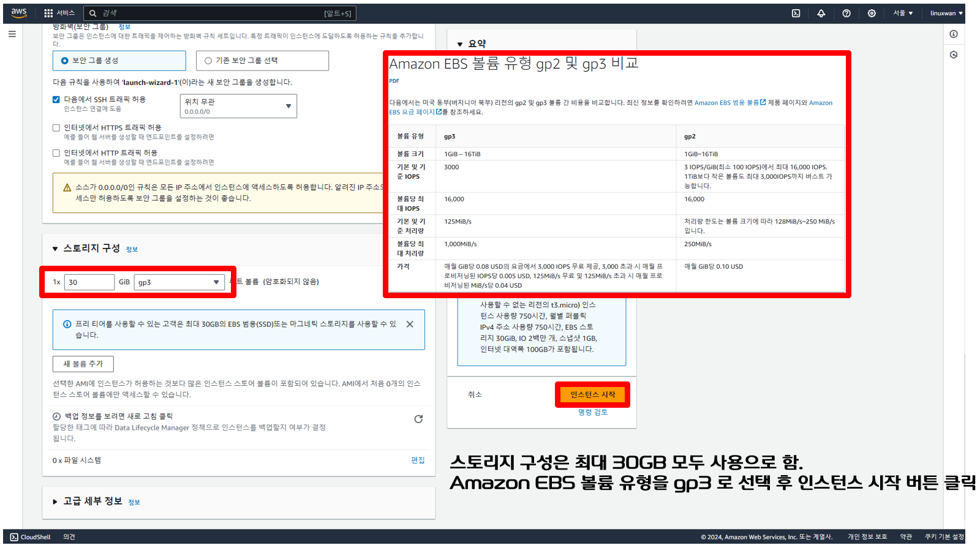
Task: Click the 인스턴스 시작 button
Action: pos(592,395)
